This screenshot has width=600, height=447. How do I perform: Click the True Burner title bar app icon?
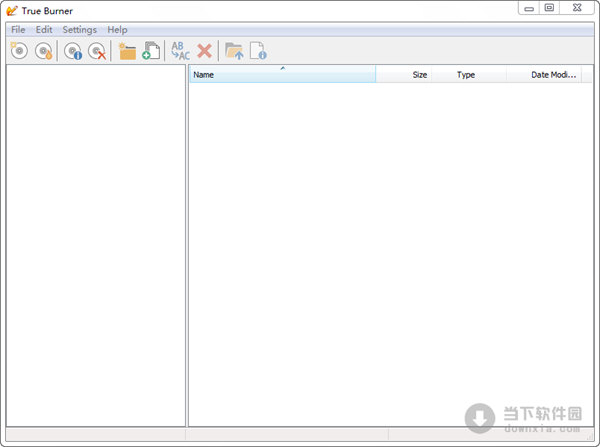coord(12,11)
